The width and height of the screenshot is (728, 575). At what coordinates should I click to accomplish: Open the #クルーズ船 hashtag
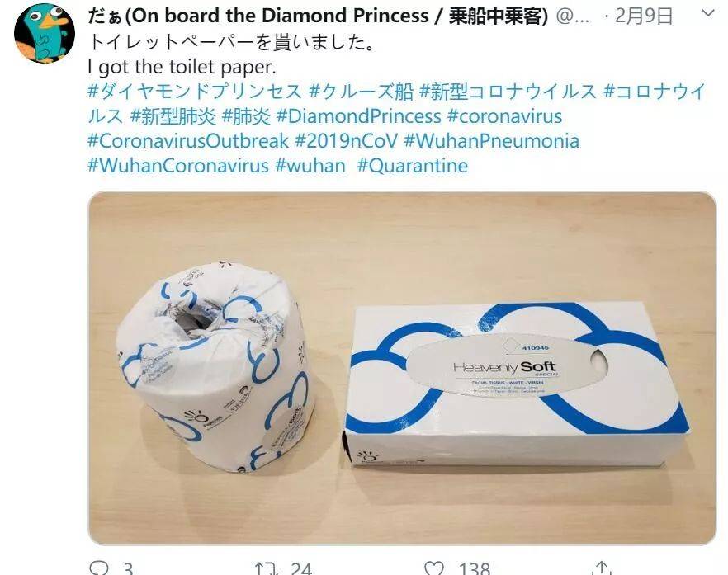tap(362, 92)
